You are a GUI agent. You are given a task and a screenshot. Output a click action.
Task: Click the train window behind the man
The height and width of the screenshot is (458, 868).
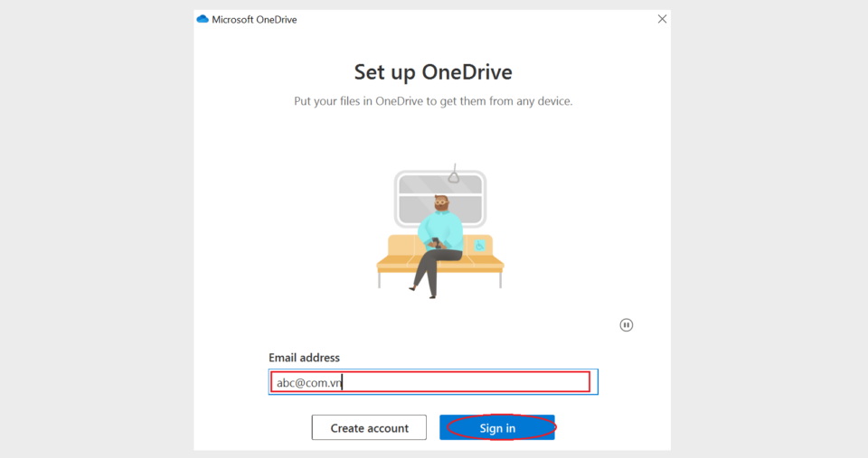440,199
